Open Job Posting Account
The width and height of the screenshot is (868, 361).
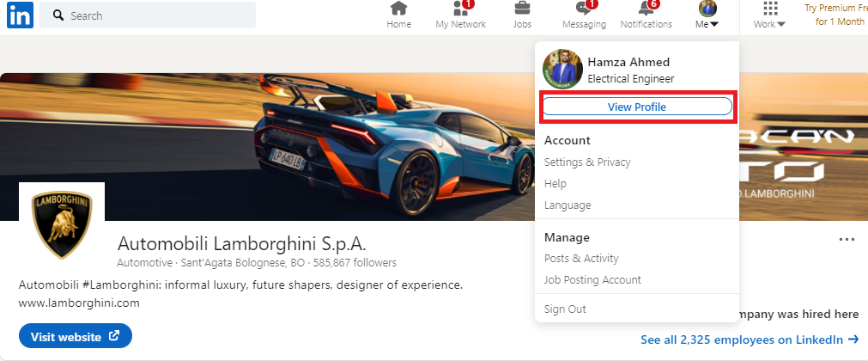click(592, 280)
